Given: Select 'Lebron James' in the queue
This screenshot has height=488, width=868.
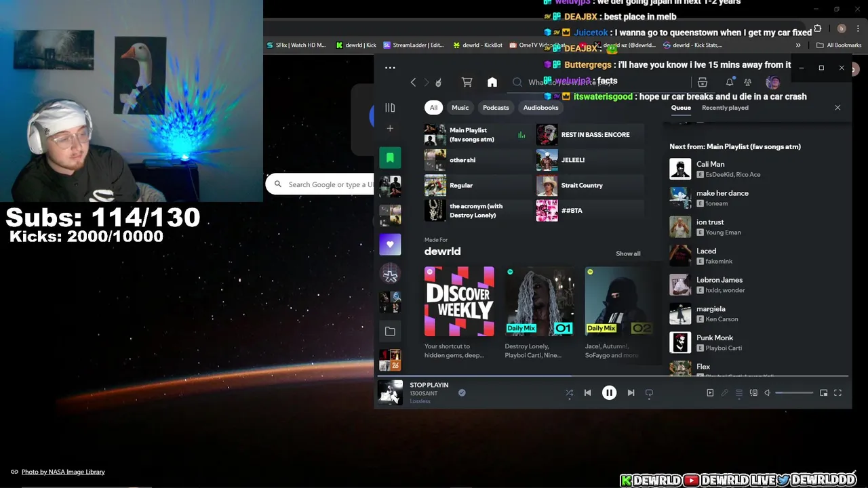Looking at the screenshot, I should (754, 285).
